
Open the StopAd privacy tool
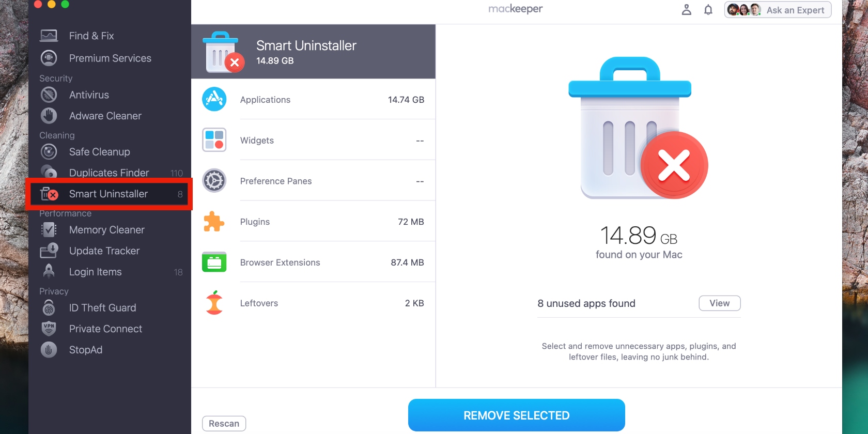[x=86, y=349]
